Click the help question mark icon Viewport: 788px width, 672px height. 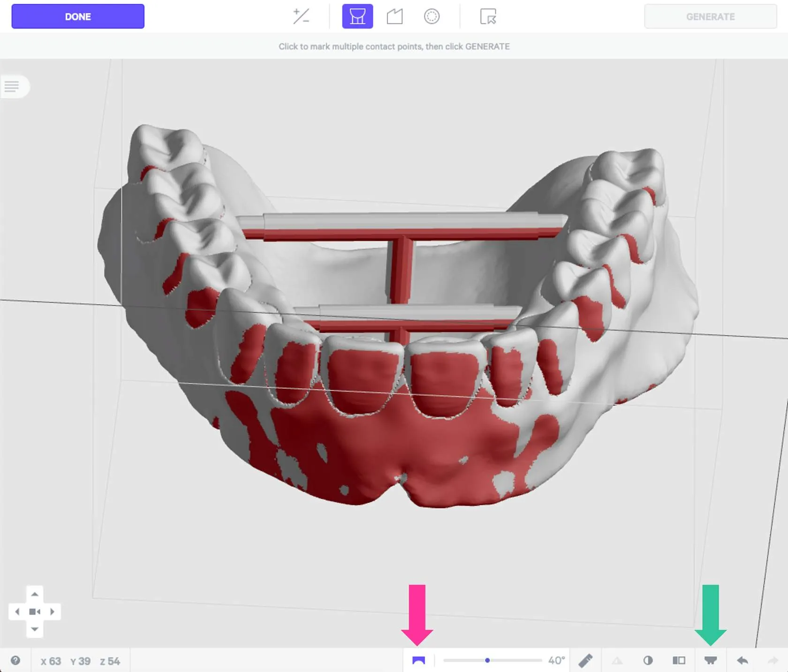(x=15, y=660)
